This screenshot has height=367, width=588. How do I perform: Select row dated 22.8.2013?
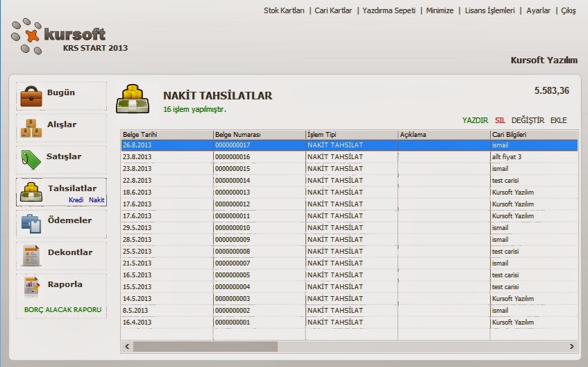349,180
